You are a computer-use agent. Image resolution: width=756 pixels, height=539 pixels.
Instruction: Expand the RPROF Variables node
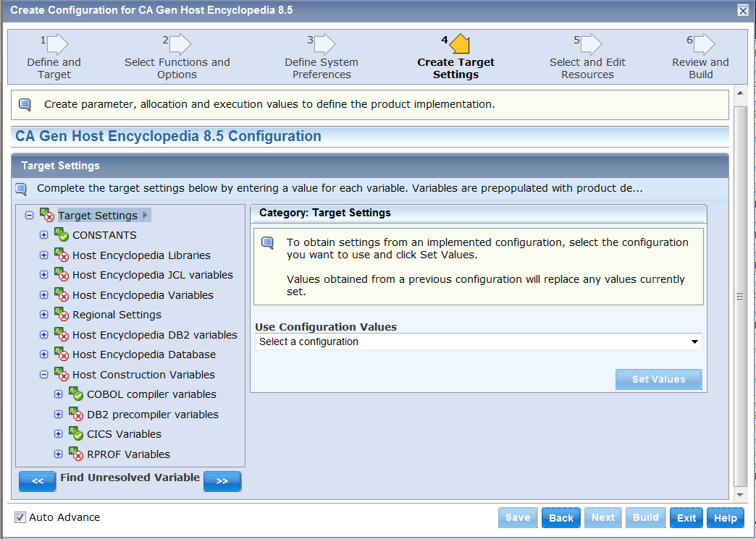coord(59,454)
